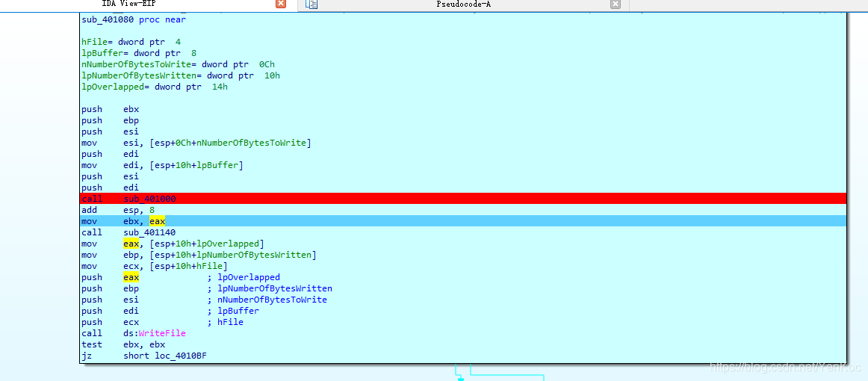This screenshot has width=868, height=381.
Task: Click the 'sub_401080 proc near' header
Action: 134,19
